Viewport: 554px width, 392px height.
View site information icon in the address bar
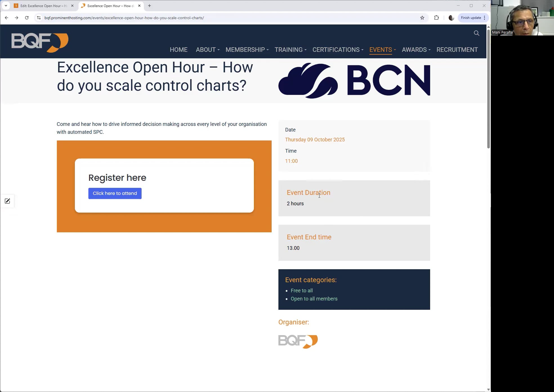pos(39,18)
